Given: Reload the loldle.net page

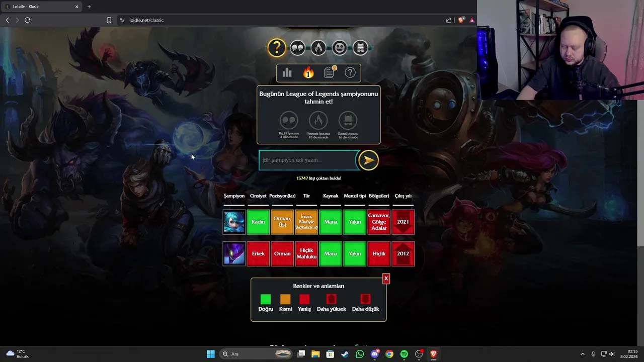Looking at the screenshot, I should point(27,20).
